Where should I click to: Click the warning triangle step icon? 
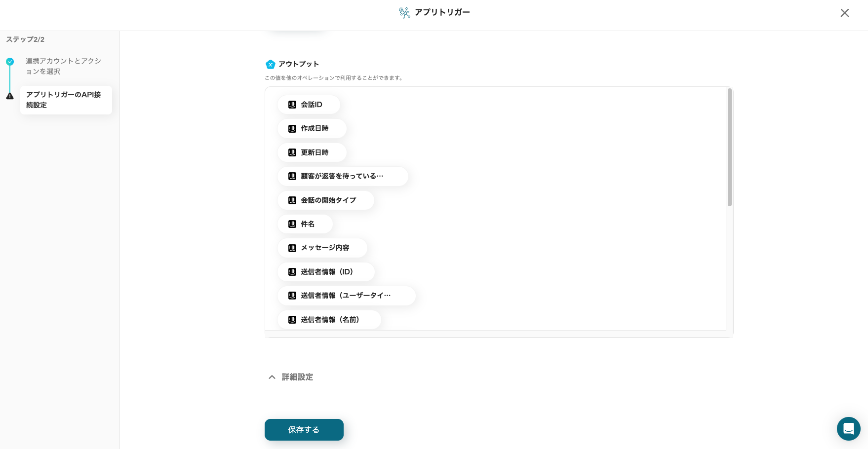point(10,96)
